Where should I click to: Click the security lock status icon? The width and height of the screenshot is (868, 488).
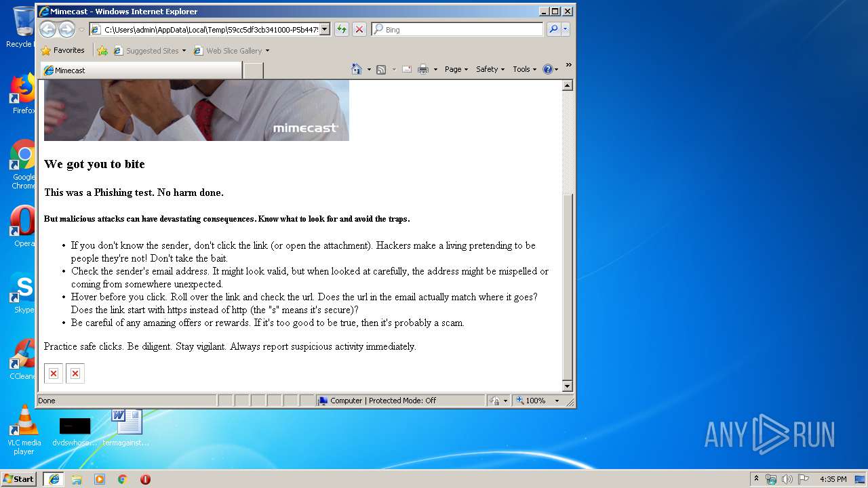point(495,401)
